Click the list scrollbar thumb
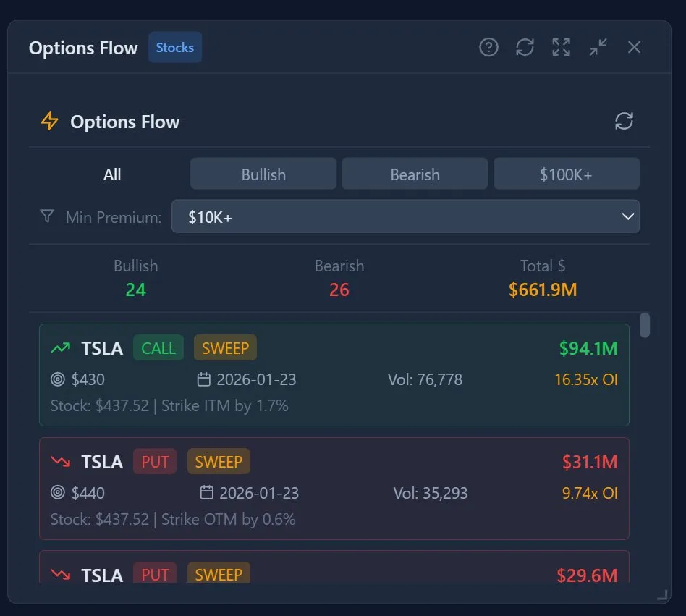The height and width of the screenshot is (616, 686). [645, 325]
